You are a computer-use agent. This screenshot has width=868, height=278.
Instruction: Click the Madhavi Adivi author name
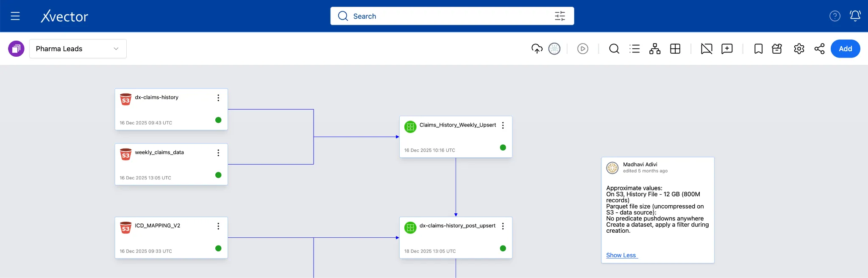[x=640, y=165]
